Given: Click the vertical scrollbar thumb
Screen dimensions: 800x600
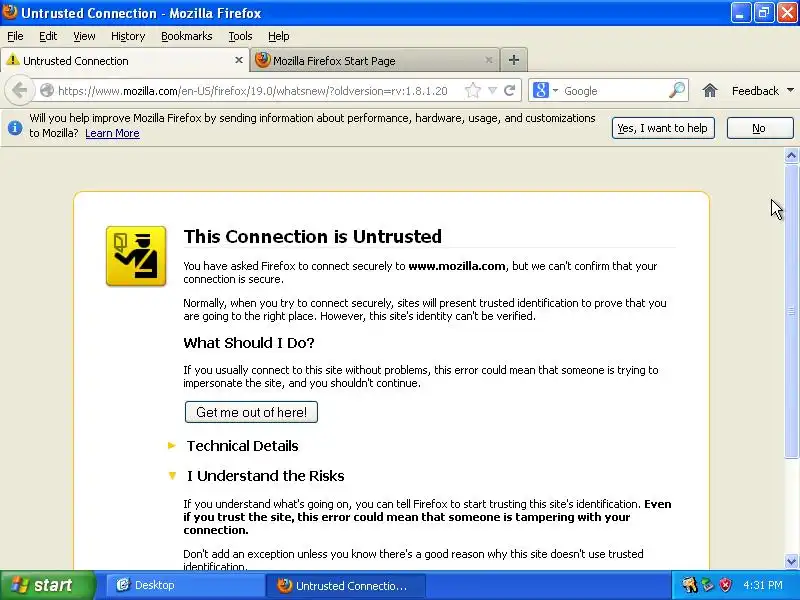Looking at the screenshot, I should coord(791,311).
